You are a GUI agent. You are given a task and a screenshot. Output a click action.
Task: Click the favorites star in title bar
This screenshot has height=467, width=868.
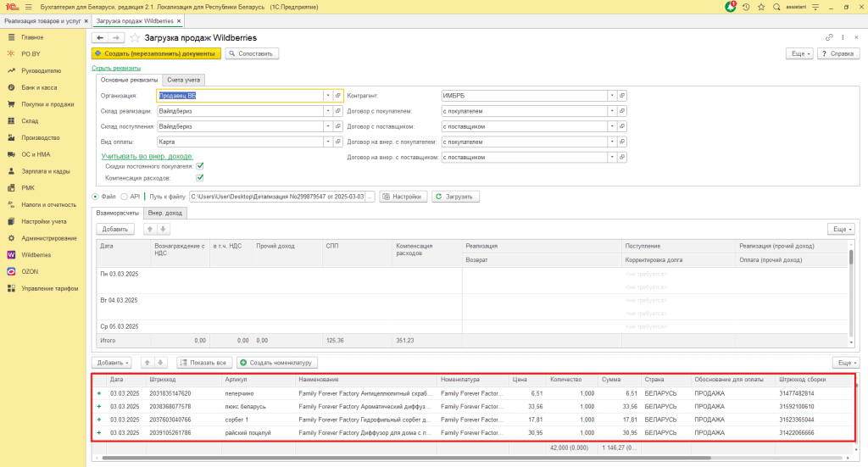tap(762, 7)
